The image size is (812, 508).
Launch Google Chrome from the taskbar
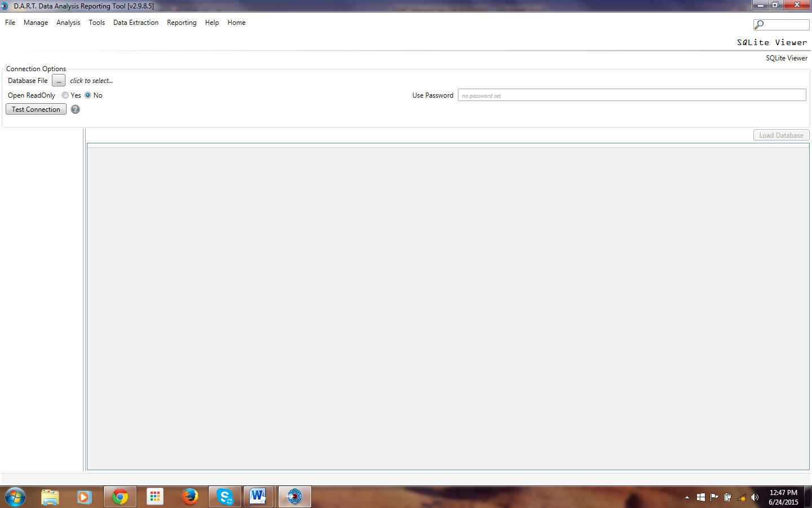120,497
